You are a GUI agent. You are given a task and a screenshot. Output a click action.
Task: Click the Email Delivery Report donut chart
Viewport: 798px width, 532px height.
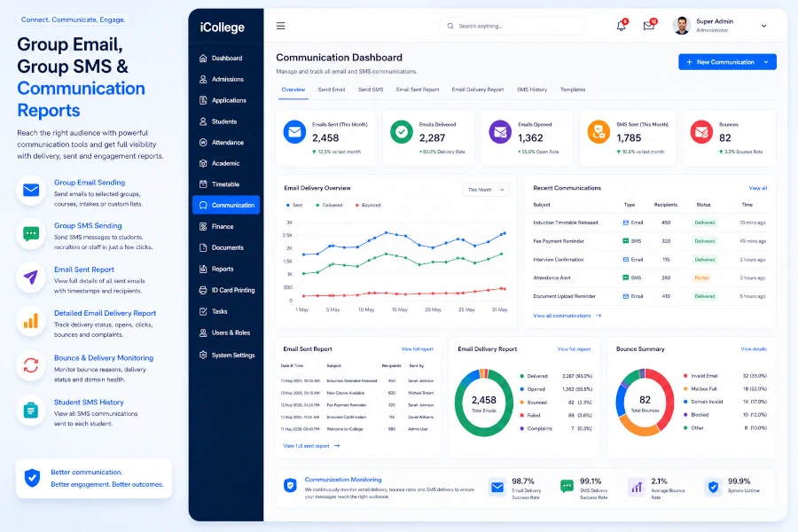[483, 403]
